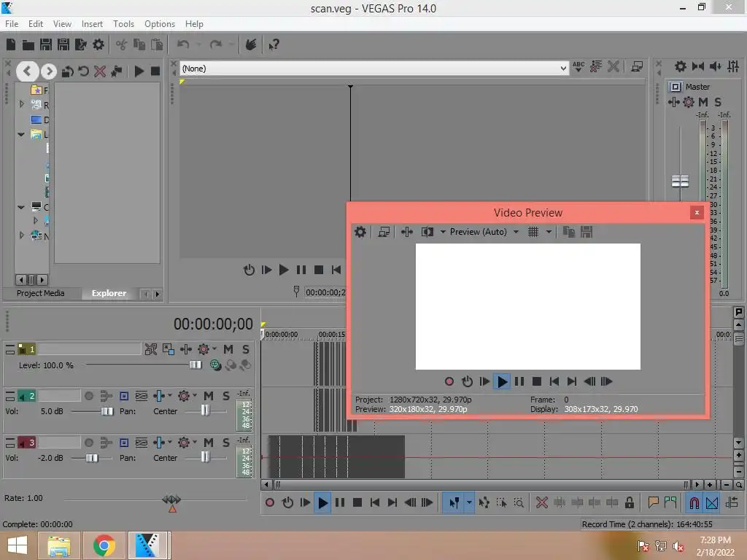Select the Normal Edit tool in timeline toolbar

(x=454, y=502)
